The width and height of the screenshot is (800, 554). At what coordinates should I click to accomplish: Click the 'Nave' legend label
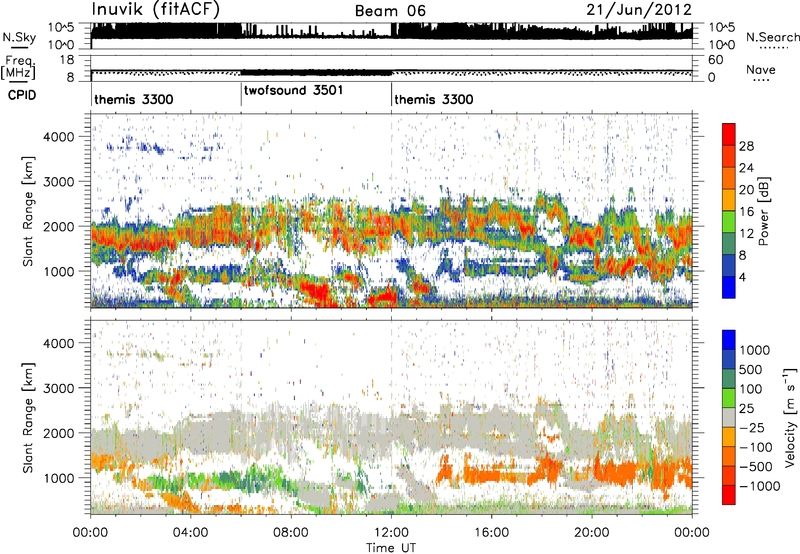tap(760, 69)
